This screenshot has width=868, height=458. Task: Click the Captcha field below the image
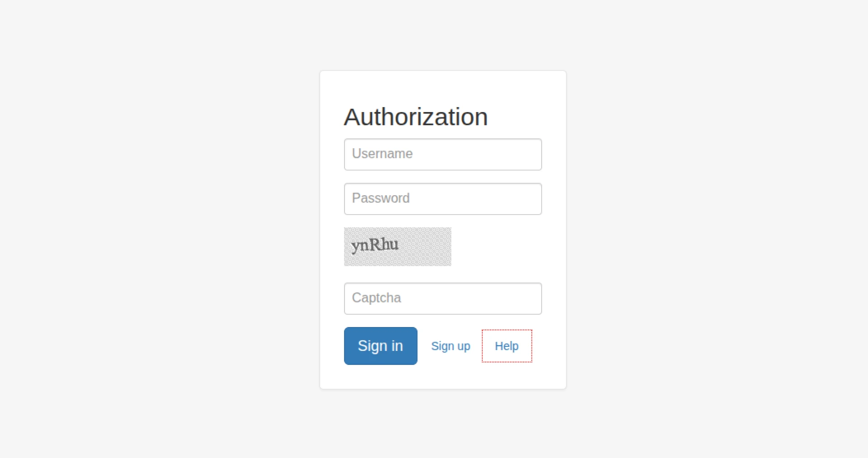(443, 298)
